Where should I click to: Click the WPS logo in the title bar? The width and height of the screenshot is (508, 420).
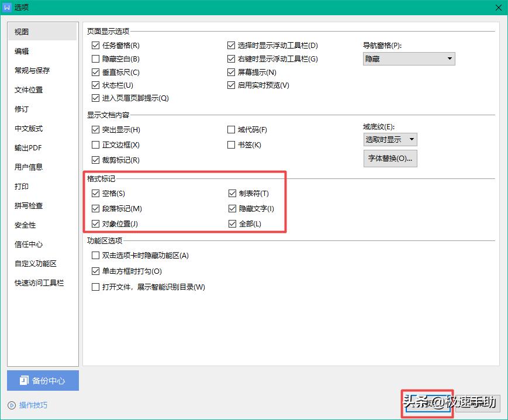point(8,8)
